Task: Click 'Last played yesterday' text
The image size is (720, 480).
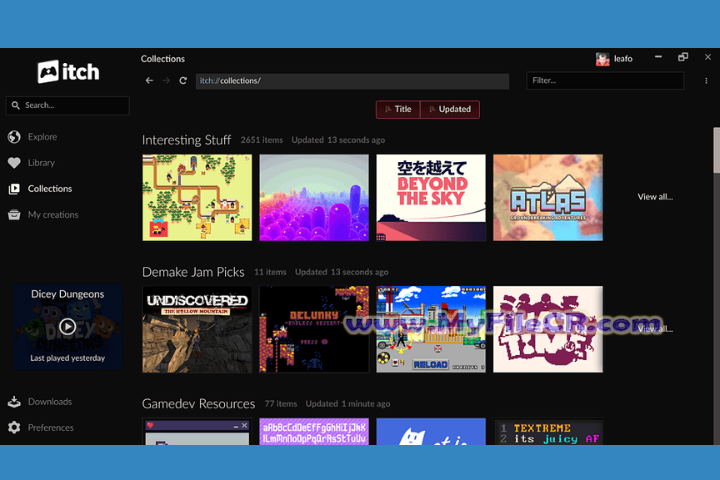Action: coord(68,358)
